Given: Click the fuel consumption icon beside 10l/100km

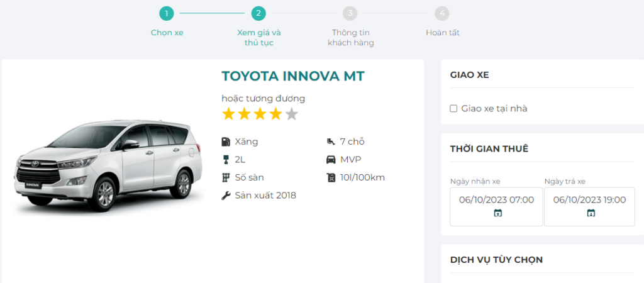Looking at the screenshot, I should click(x=331, y=177).
